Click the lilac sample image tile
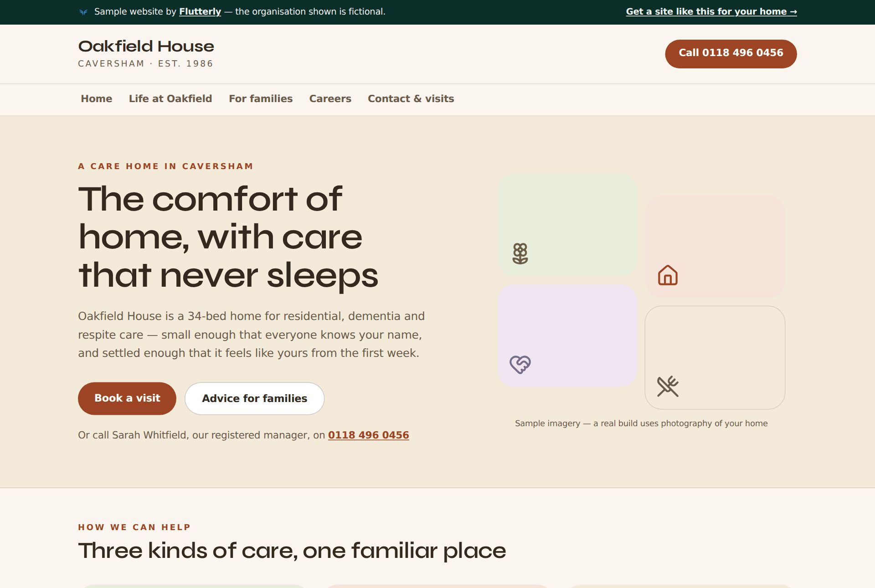This screenshot has width=875, height=588. 567,336
